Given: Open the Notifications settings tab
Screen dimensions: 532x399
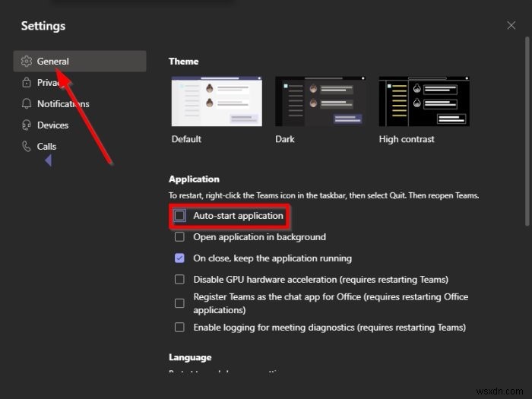Looking at the screenshot, I should 80,104.
